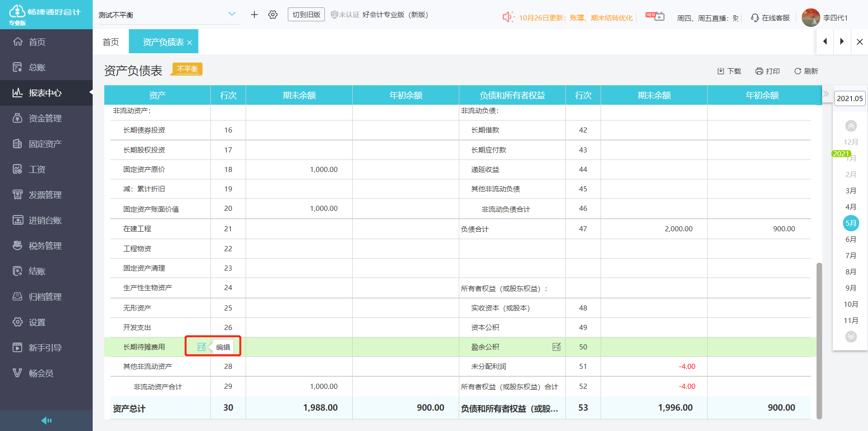Click 负债合计 期末余额 value 2,000.00

click(678, 229)
